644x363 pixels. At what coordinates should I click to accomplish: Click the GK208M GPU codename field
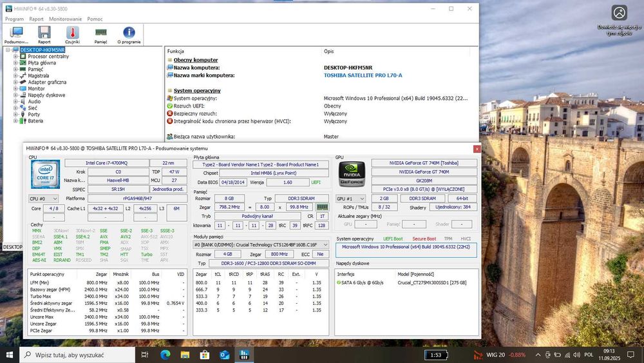tap(424, 181)
